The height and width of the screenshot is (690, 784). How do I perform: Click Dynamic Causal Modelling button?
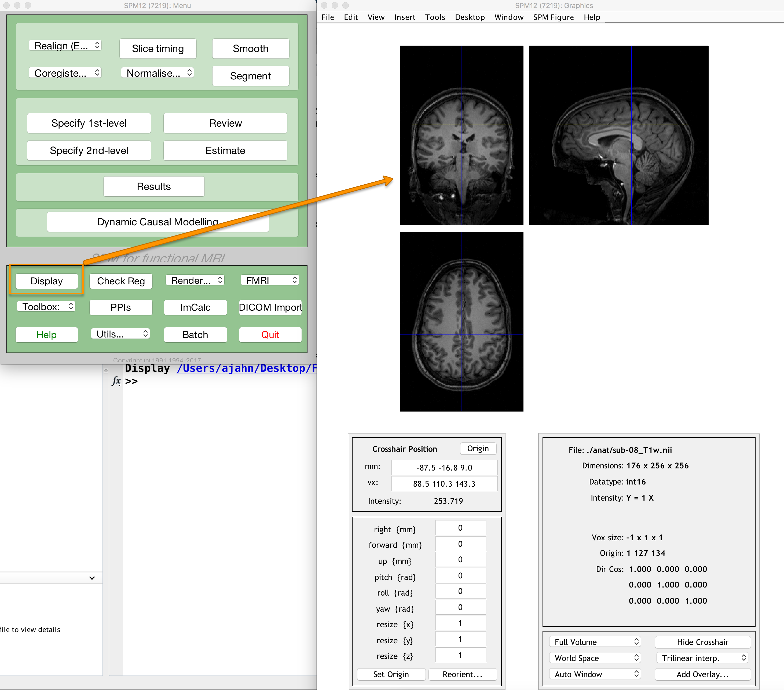pyautogui.click(x=158, y=222)
